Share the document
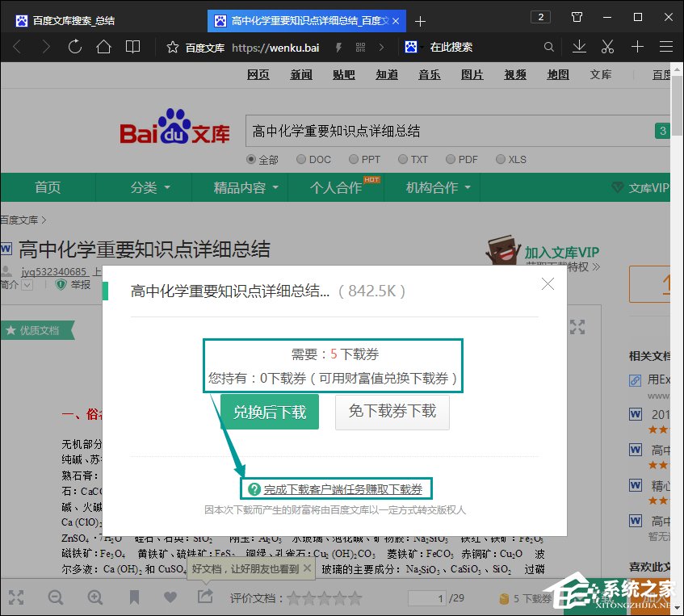684x616 pixels. pyautogui.click(x=204, y=597)
